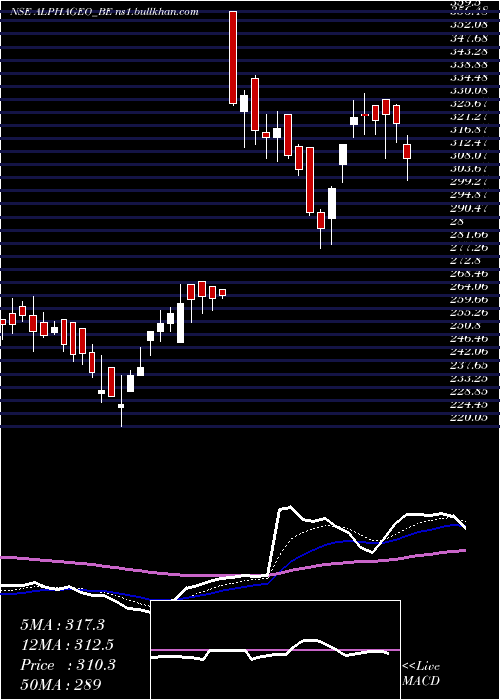The height and width of the screenshot is (700, 500).
Task: Click the 290.47 price axis label
Action: pyautogui.click(x=468, y=208)
